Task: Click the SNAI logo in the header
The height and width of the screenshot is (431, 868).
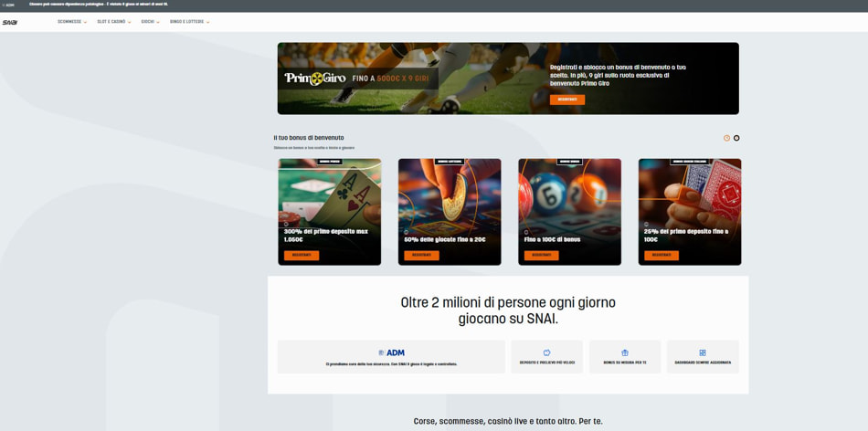Action: click(x=10, y=23)
